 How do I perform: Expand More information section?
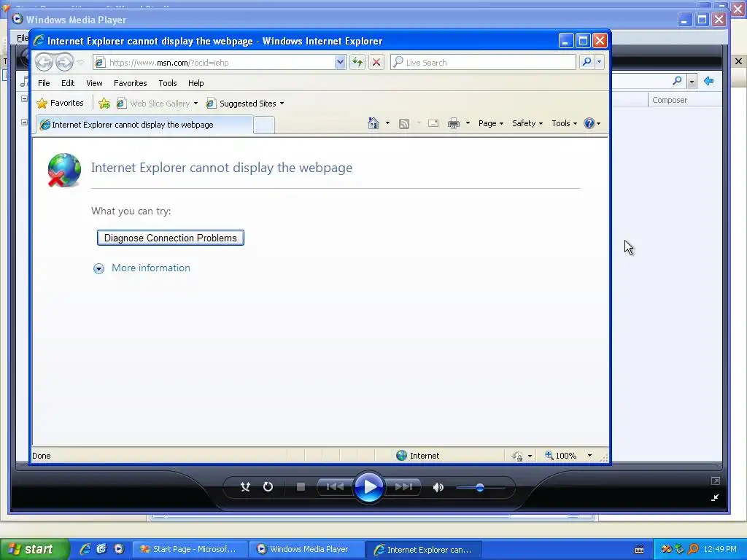98,268
